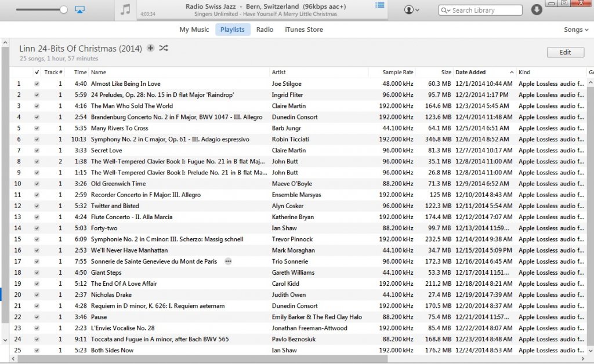594x364 pixels.
Task: Click the Edit playlist button
Action: pyautogui.click(x=565, y=52)
